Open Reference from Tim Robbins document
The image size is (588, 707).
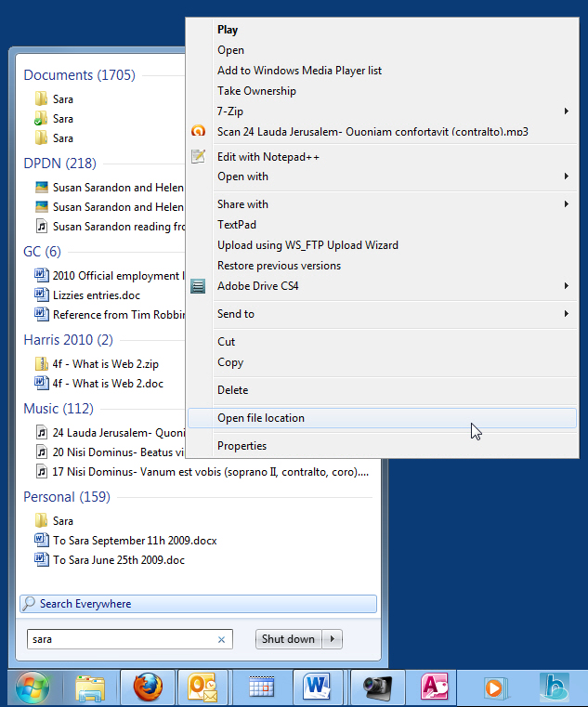(110, 315)
